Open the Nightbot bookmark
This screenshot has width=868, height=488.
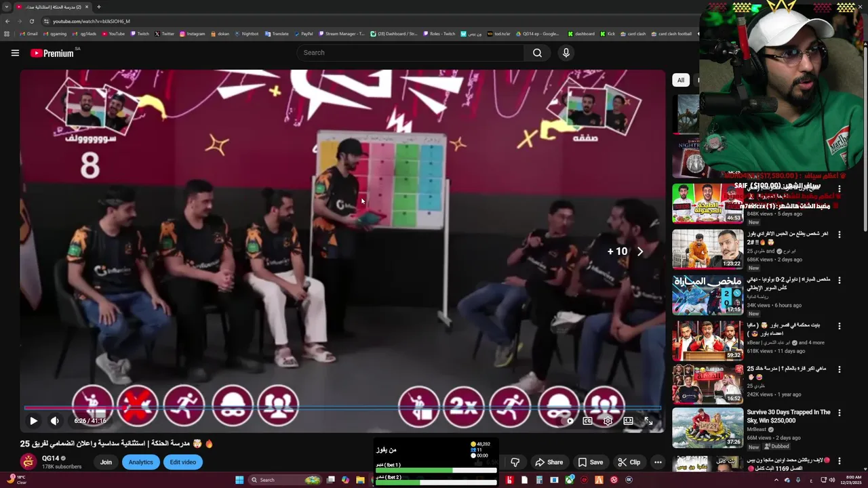(246, 33)
